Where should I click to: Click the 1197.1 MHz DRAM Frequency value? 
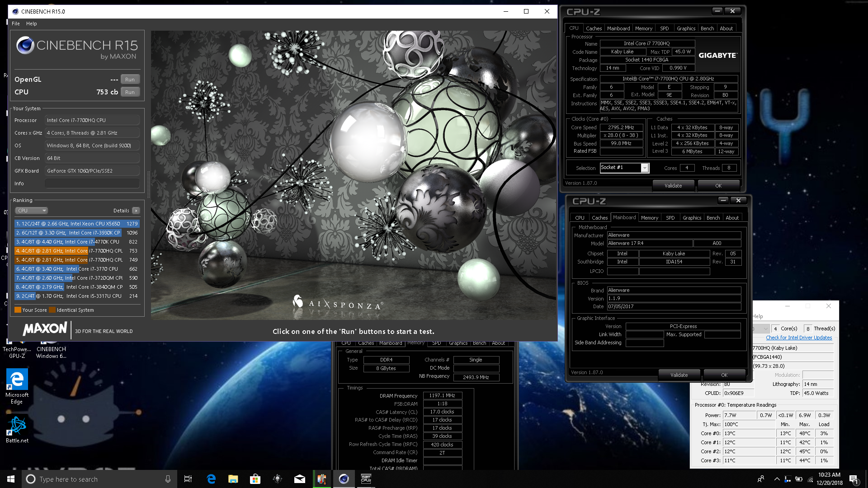442,395
